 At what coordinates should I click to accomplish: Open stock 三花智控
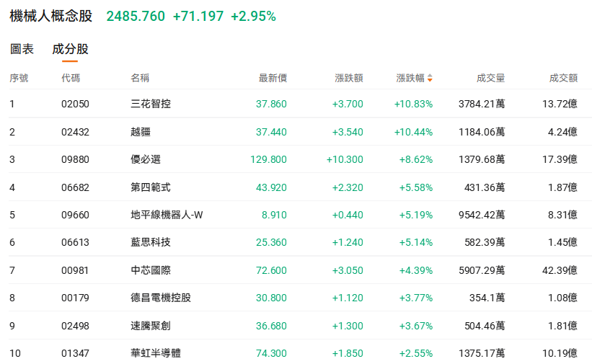151,104
